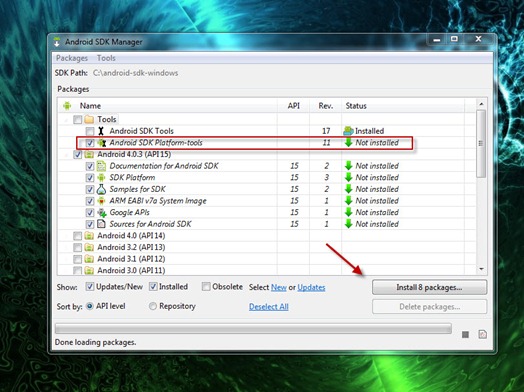The image size is (524, 392).
Task: Click the API column header
Action: pyautogui.click(x=293, y=106)
